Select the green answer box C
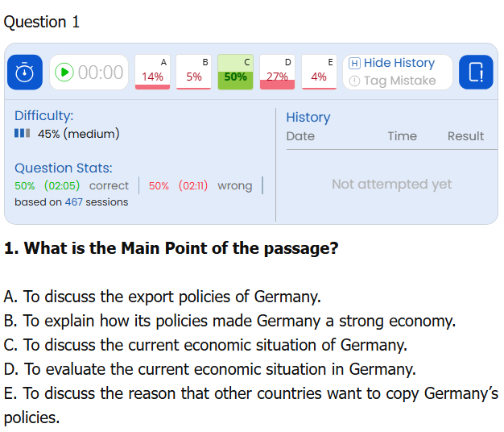Screen dimensions: 504x432 [x=236, y=72]
